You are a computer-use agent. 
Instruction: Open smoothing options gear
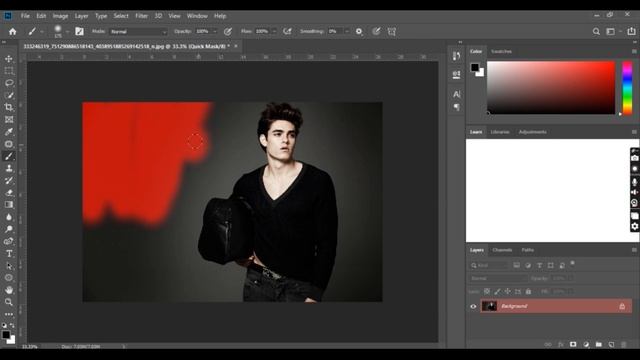pyautogui.click(x=359, y=31)
